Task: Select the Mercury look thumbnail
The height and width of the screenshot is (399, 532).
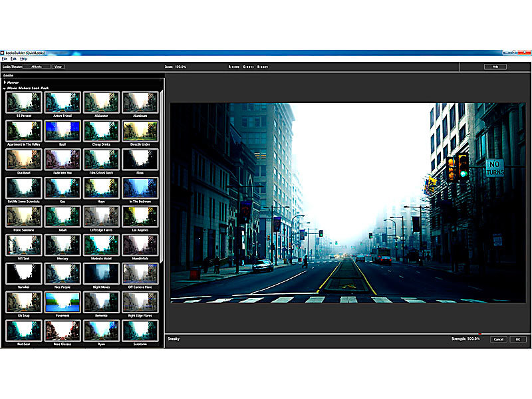Action: click(x=63, y=245)
